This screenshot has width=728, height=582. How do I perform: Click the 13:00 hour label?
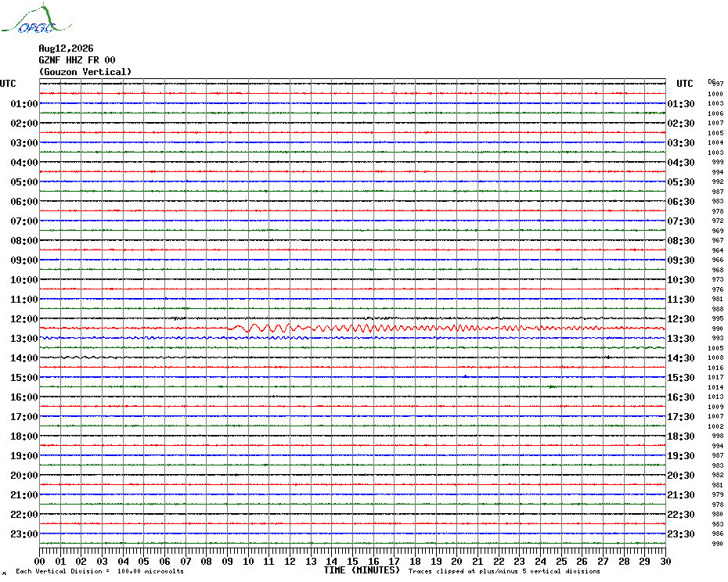pyautogui.click(x=24, y=339)
